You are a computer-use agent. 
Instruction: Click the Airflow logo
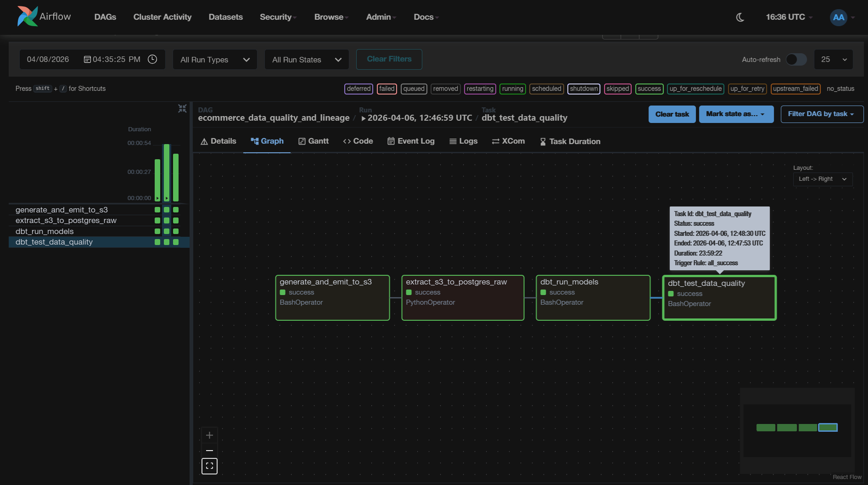tap(44, 17)
